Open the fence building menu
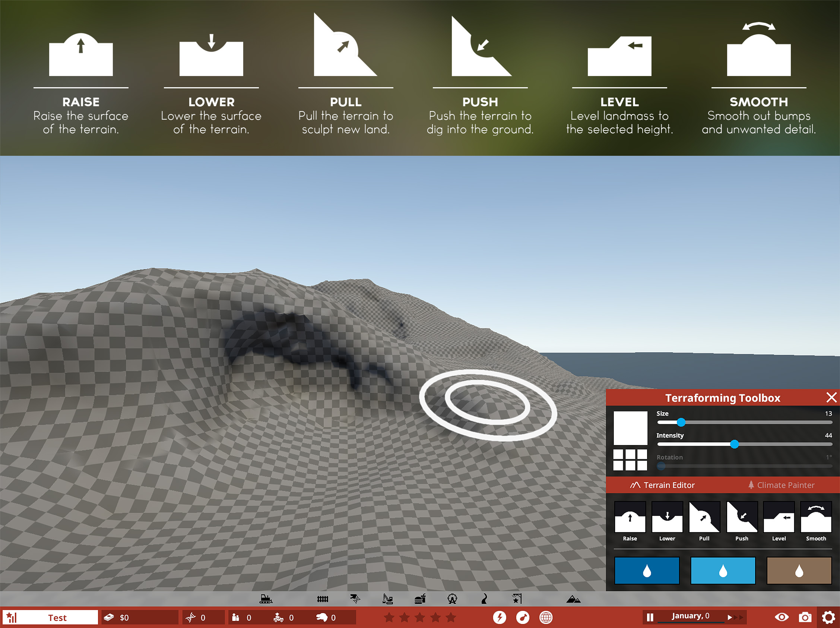This screenshot has height=628, width=840. [323, 599]
